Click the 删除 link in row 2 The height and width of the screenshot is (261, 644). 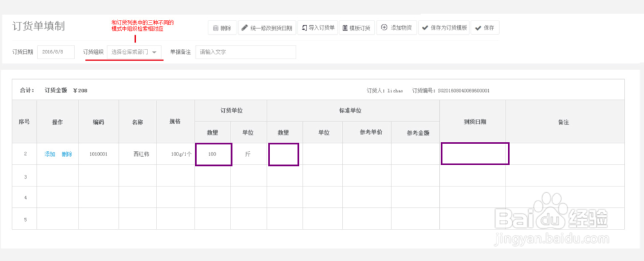click(67, 154)
